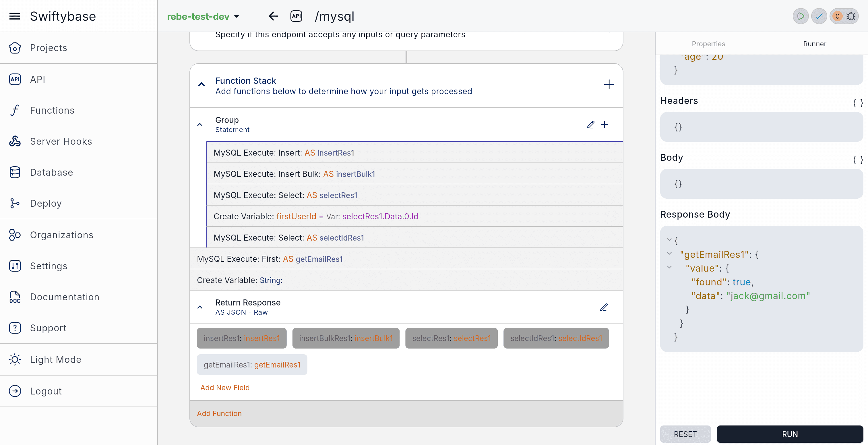Viewport: 868px width, 445px height.
Task: Add a function with Function Stack plus
Action: (609, 84)
